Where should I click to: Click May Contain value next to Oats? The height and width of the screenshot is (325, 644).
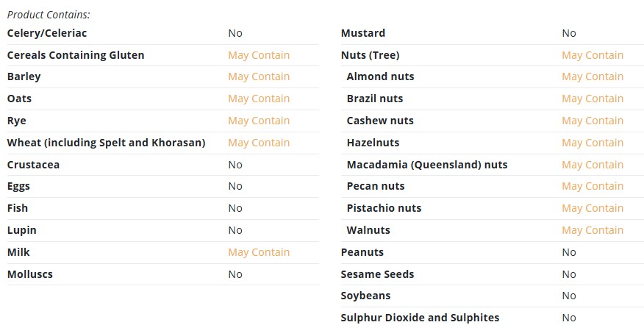click(x=259, y=99)
